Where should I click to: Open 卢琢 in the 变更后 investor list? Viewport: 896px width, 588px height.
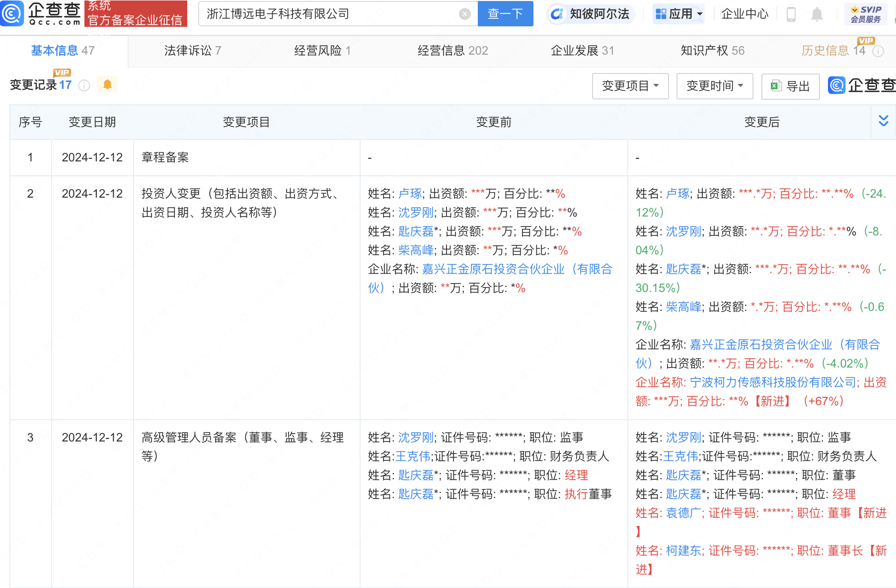(x=678, y=194)
